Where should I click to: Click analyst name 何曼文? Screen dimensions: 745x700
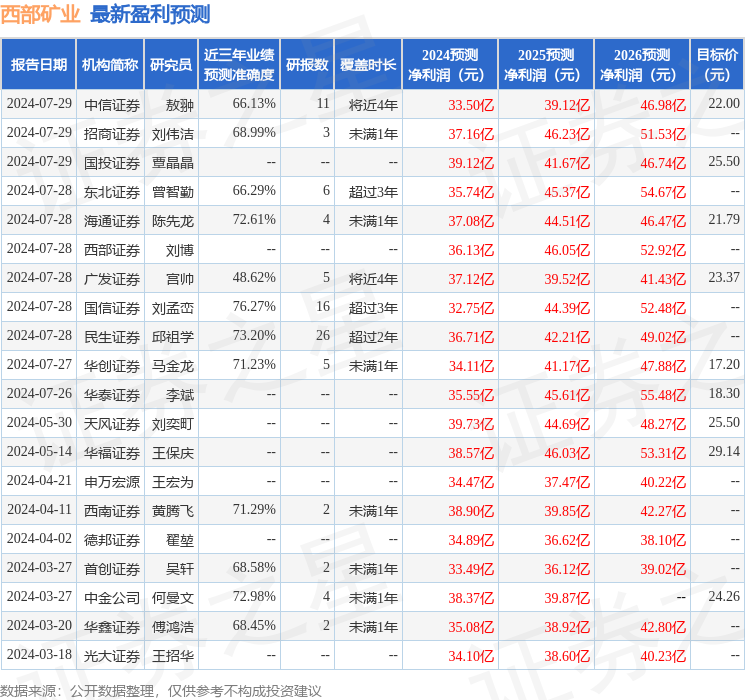(x=173, y=597)
